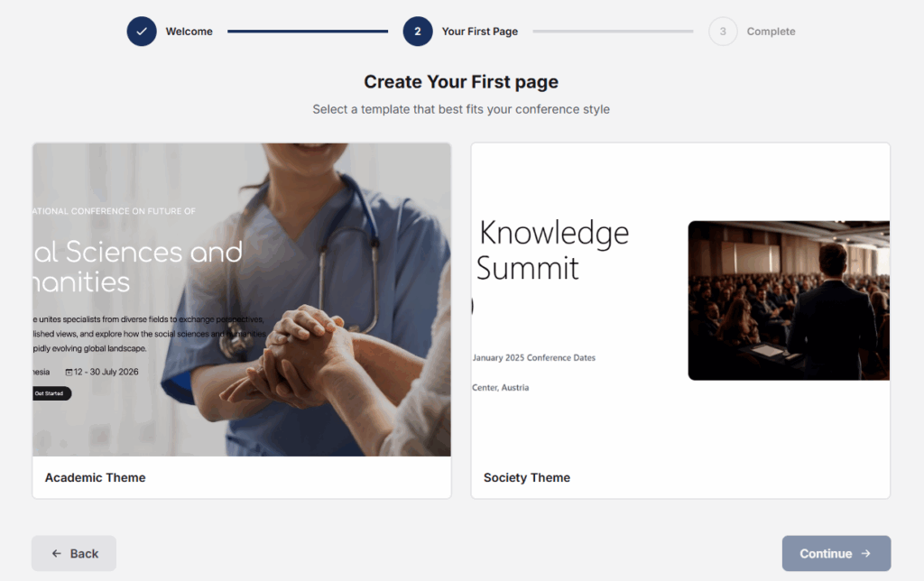Click the progress line between Welcome and step 2
The width and height of the screenshot is (924, 581).
308,32
